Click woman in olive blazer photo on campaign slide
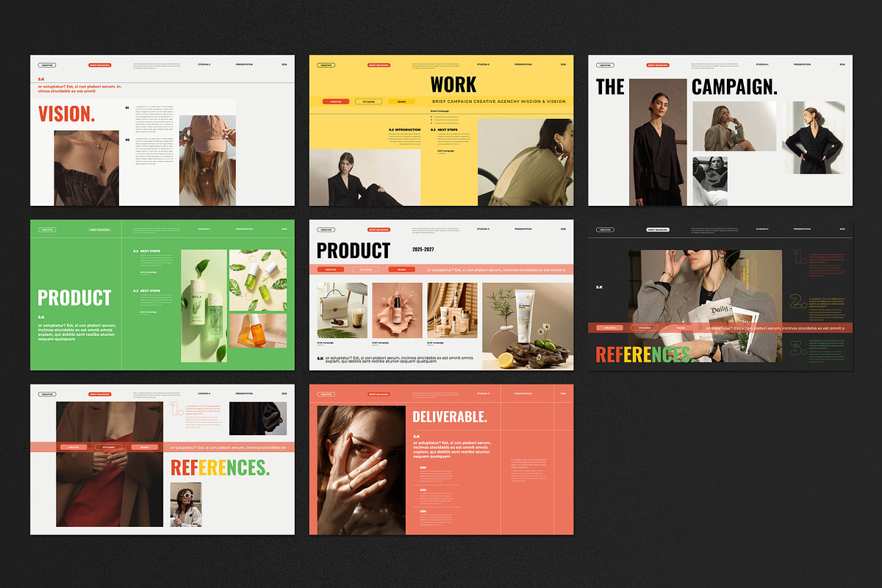The height and width of the screenshot is (588, 882). (735, 127)
